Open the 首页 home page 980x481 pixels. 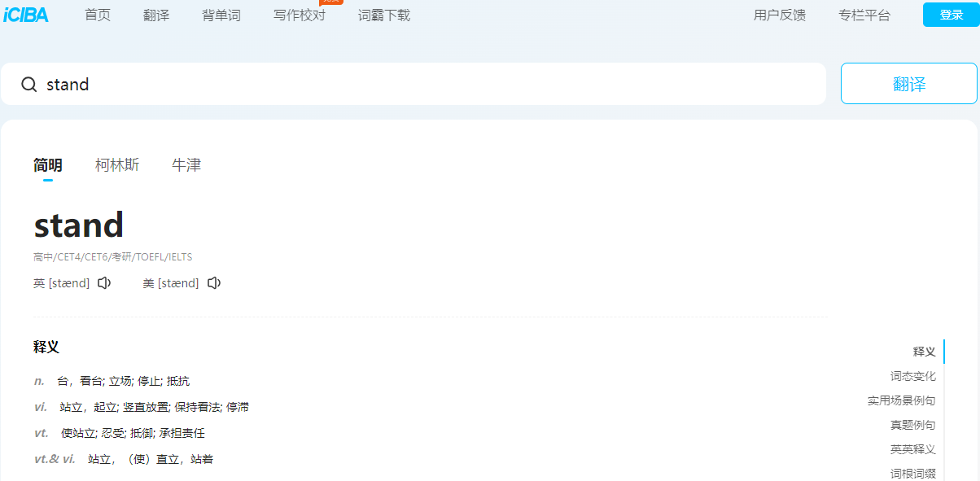98,15
